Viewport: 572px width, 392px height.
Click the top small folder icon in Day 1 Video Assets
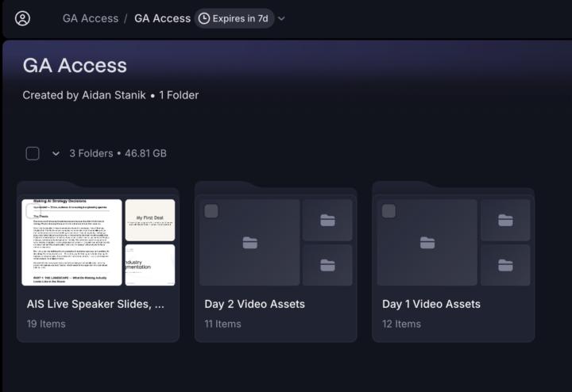pos(505,220)
